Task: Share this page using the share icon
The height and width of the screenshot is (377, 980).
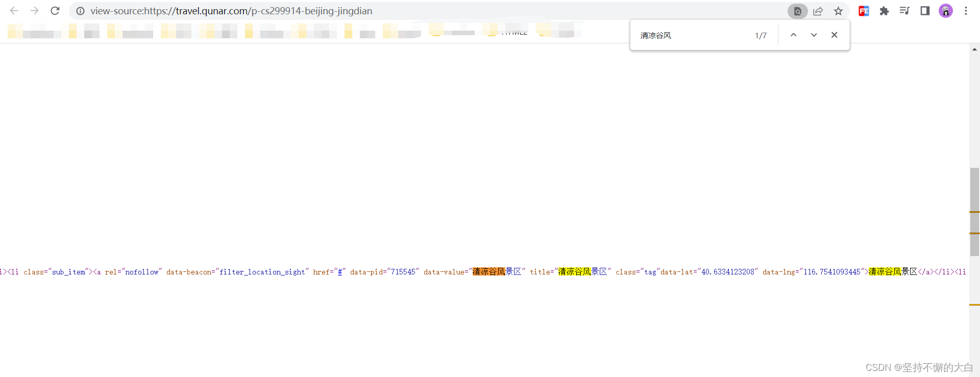Action: click(x=818, y=11)
